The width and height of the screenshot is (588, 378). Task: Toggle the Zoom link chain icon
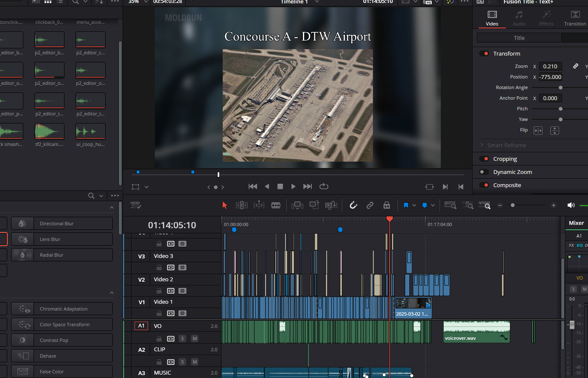(576, 66)
